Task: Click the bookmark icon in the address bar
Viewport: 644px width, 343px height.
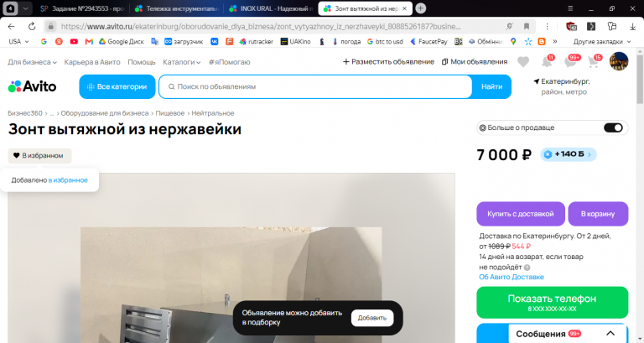Action: [x=526, y=26]
